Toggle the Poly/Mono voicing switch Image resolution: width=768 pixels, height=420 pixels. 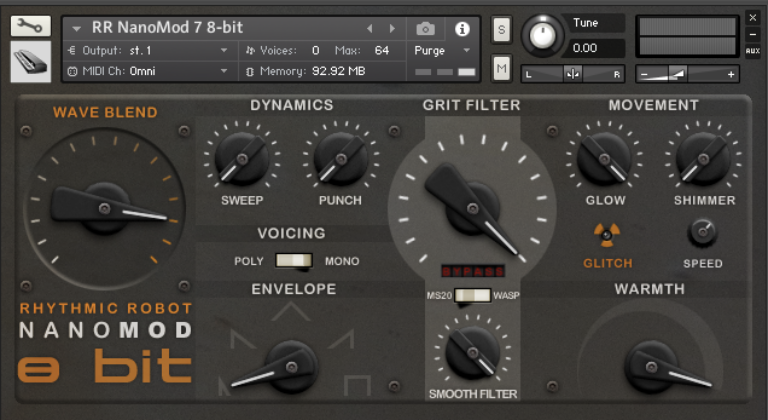coord(294,261)
